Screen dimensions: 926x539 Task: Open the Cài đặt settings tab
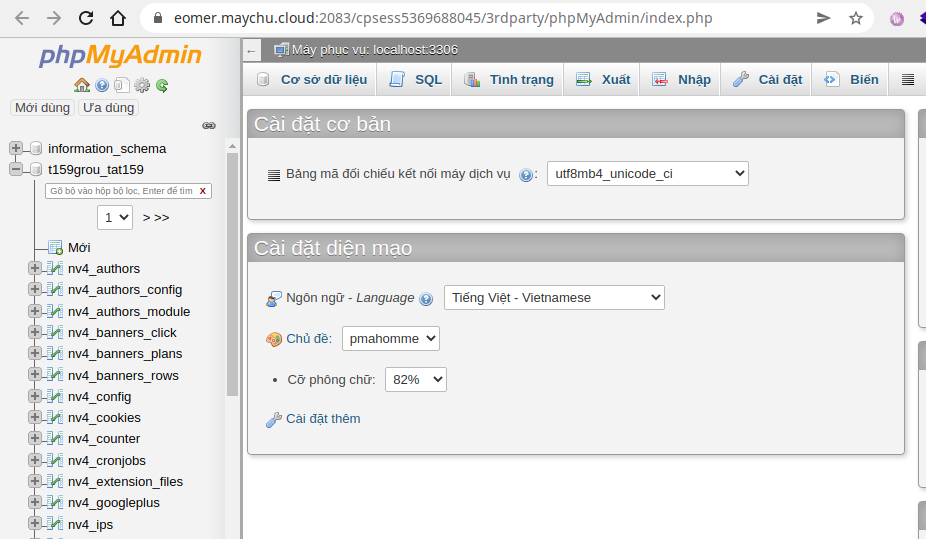point(767,80)
